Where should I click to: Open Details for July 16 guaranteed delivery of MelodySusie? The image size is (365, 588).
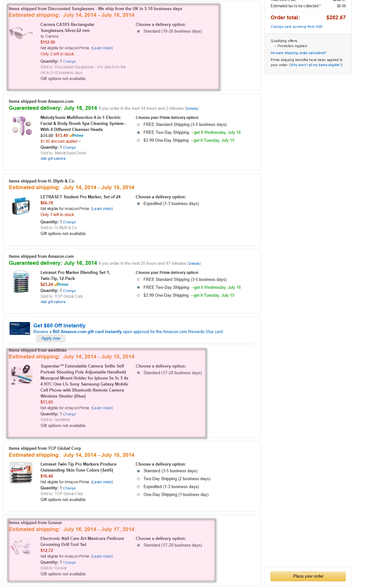[192, 108]
